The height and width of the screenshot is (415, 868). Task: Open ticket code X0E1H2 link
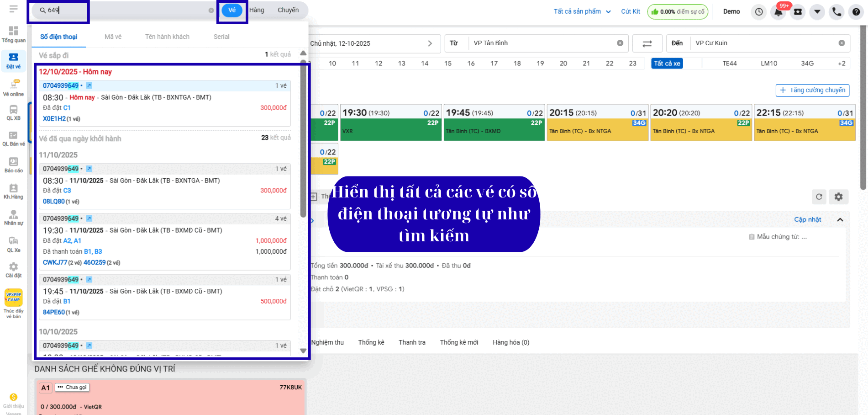[x=54, y=119]
